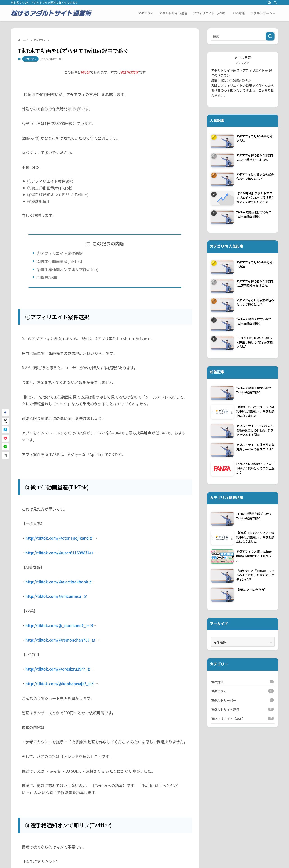This screenshot has height=868, width=289.
Task: Click the author name アナル男爵
Action: pos(243,58)
